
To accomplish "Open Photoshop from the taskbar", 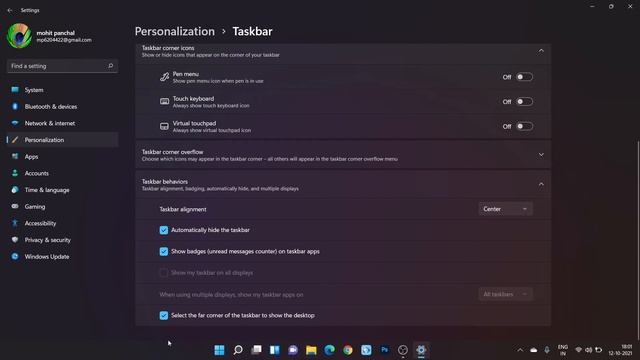I will (x=384, y=350).
